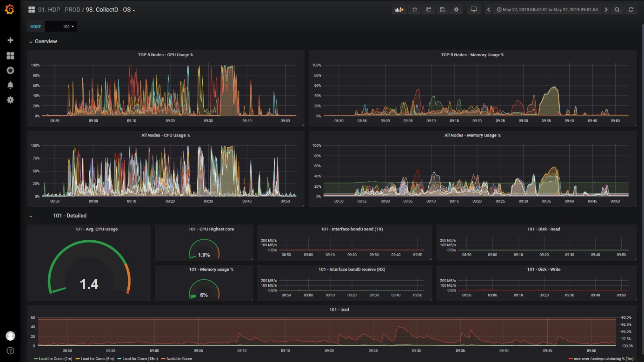This screenshot has height=362, width=644.
Task: Open the Dashboards grid icon in sidebar
Action: tap(10, 56)
